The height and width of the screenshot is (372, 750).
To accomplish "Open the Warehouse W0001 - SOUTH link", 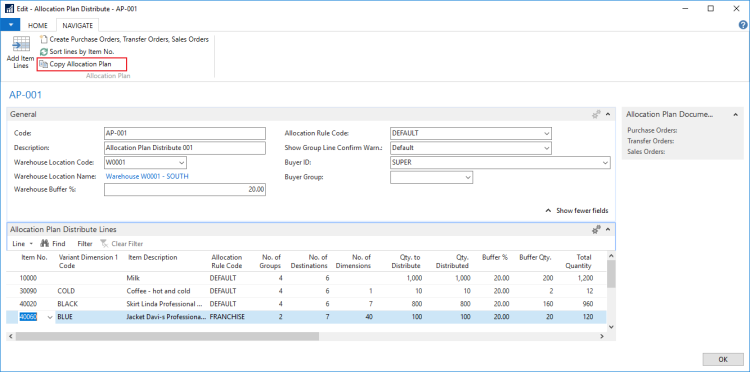I will click(x=147, y=176).
